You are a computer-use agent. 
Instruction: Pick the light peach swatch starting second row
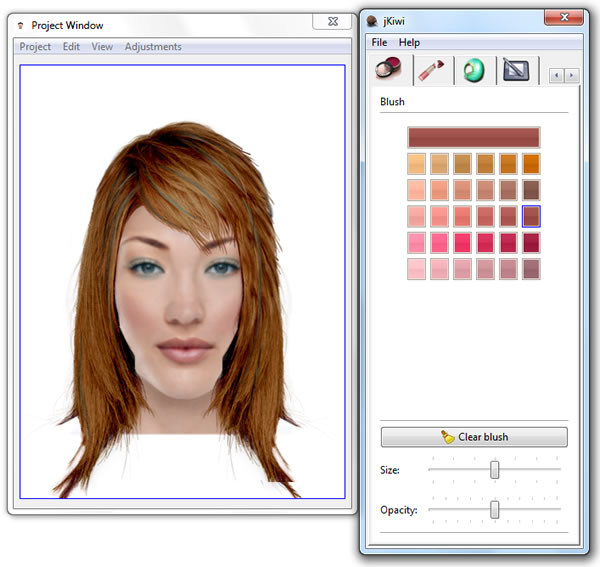coord(416,190)
